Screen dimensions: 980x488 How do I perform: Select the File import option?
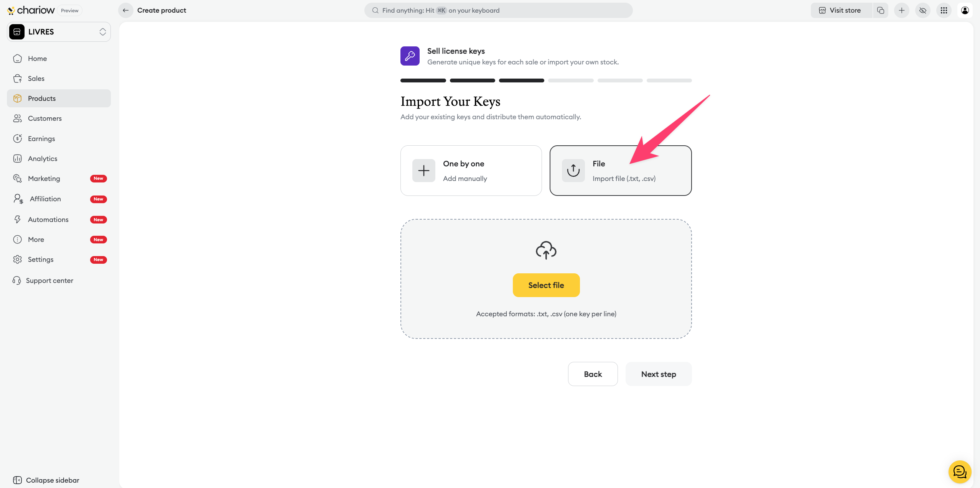(x=620, y=171)
